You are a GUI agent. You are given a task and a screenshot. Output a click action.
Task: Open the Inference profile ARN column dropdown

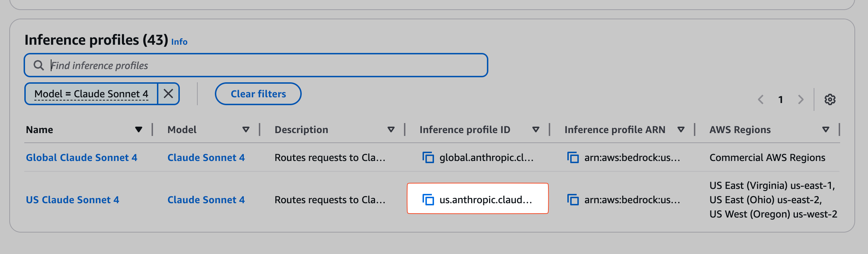coord(681,130)
